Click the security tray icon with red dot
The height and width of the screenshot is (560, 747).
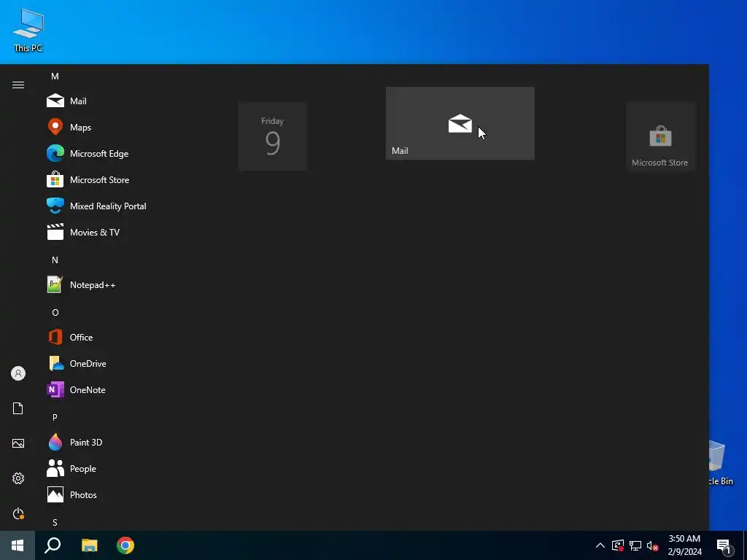(x=618, y=545)
